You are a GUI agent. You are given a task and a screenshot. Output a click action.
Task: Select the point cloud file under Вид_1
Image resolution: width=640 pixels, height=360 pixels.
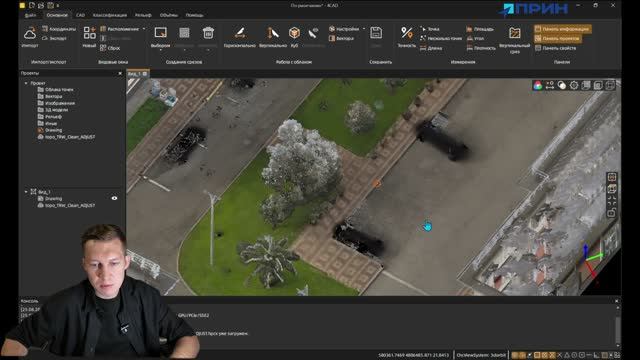pos(67,205)
